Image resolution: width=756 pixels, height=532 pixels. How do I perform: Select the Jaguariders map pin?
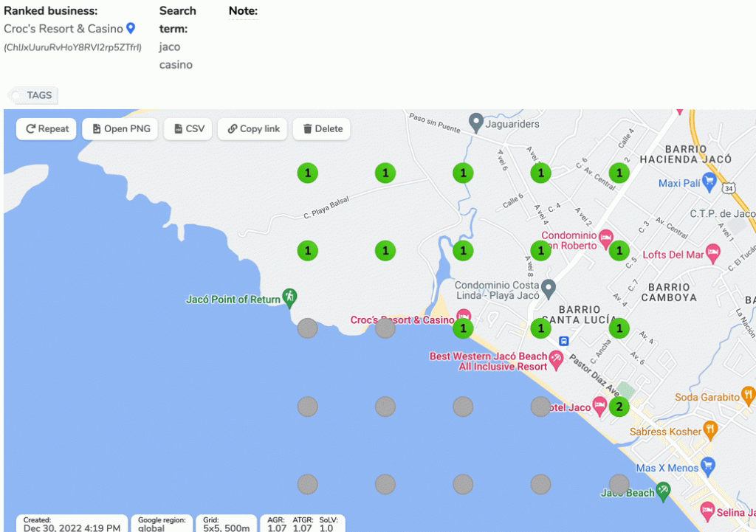click(x=476, y=123)
